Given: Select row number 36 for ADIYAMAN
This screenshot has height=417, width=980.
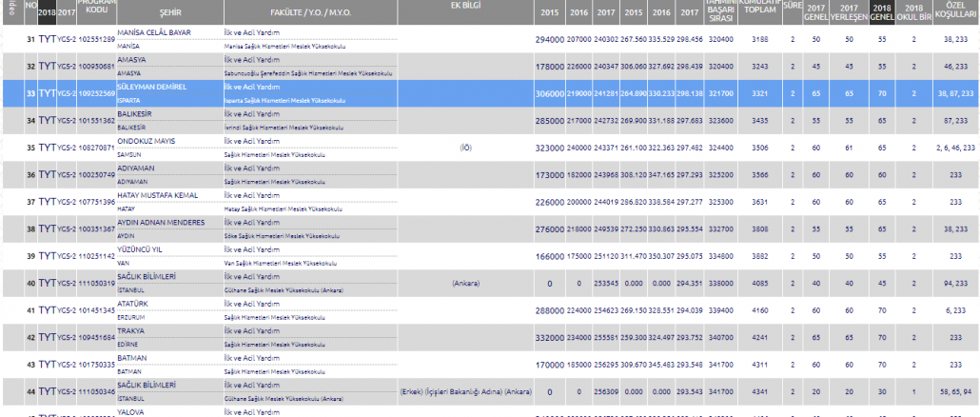Looking at the screenshot, I should point(30,174).
